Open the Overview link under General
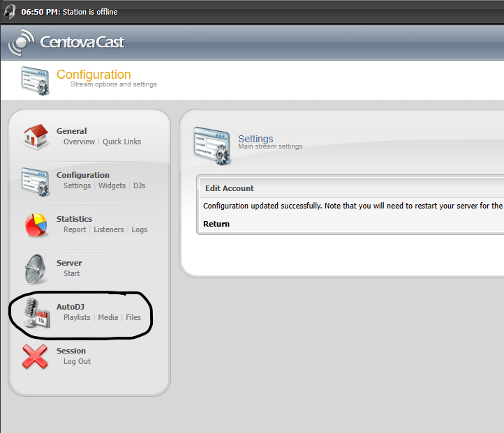The image size is (504, 433). [79, 142]
